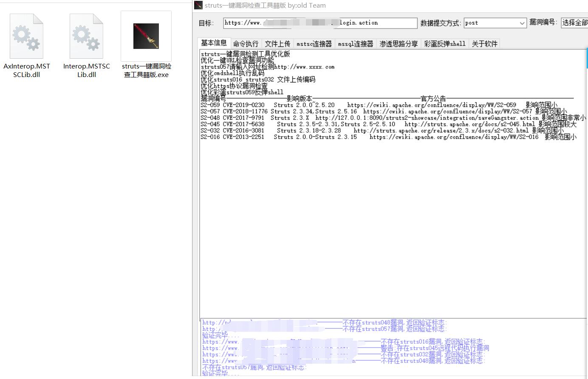The width and height of the screenshot is (588, 379).
Task: Click the S2-045 CVE-2017-5638 row
Action: (x=389, y=124)
